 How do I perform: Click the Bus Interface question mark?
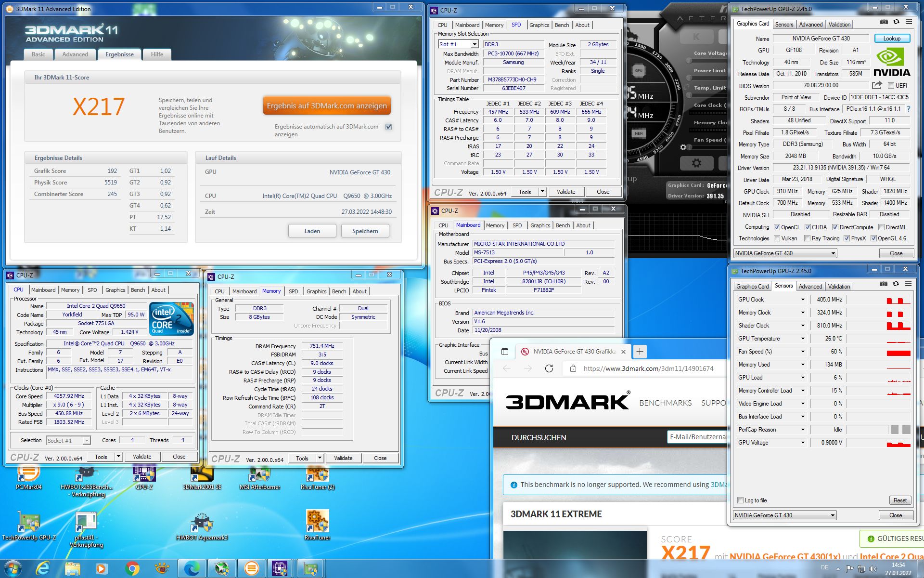pyautogui.click(x=909, y=109)
